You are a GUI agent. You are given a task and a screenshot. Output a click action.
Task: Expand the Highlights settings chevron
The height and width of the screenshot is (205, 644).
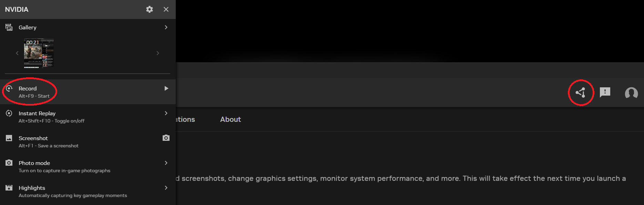tap(166, 188)
